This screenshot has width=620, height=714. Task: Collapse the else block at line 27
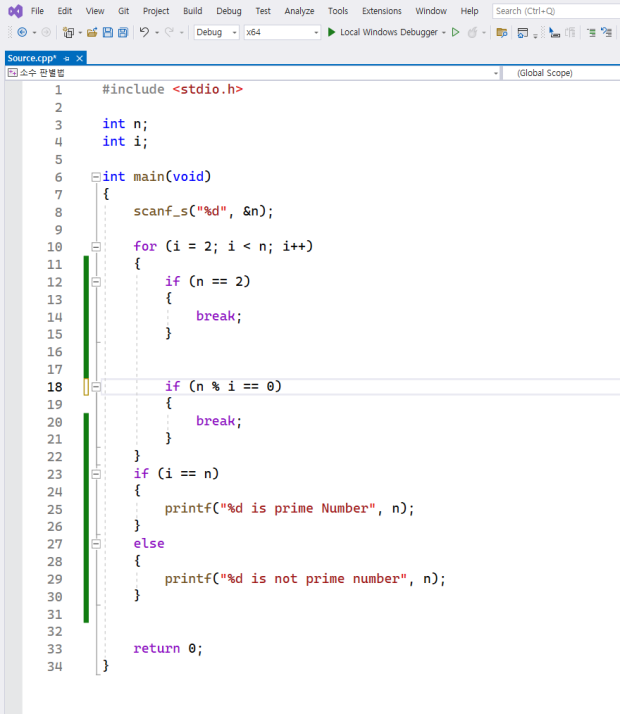(96, 544)
